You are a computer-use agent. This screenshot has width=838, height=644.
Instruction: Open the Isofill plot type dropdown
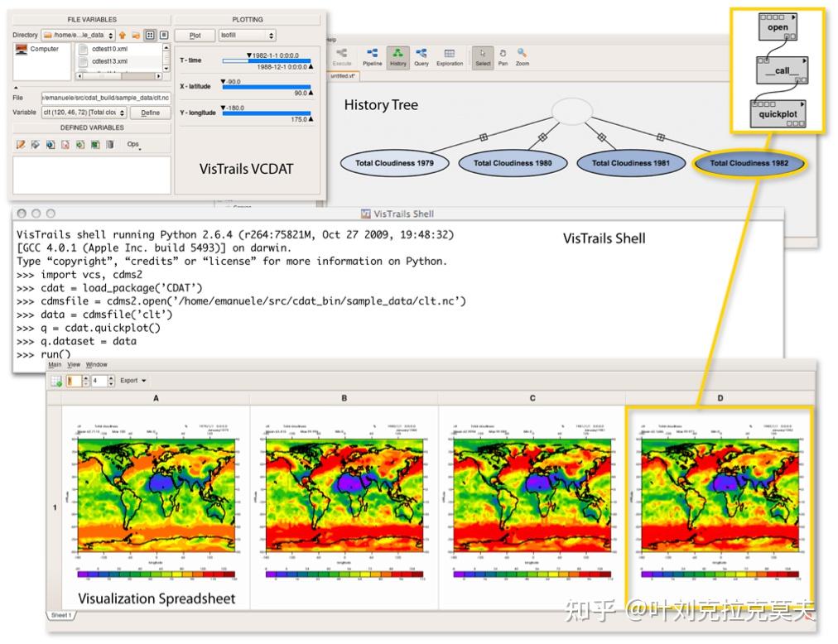pos(247,36)
